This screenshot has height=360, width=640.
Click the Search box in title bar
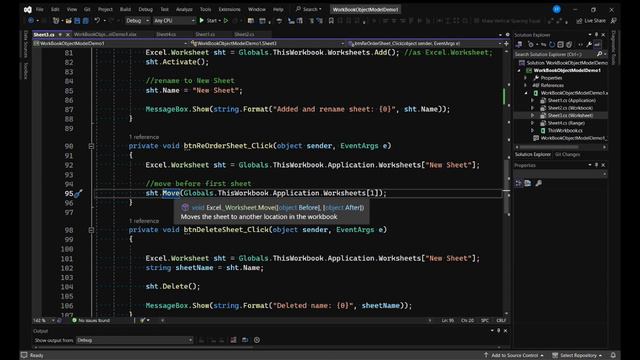[309, 9]
